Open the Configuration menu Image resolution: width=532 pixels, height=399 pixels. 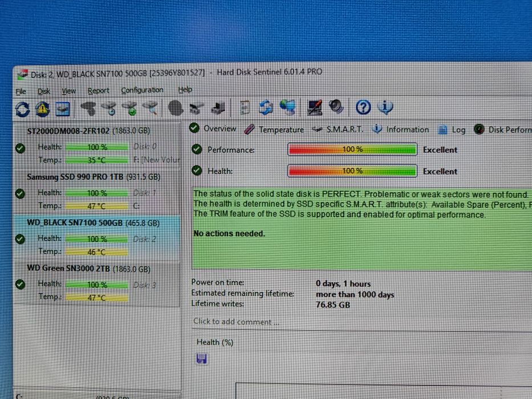pyautogui.click(x=142, y=90)
